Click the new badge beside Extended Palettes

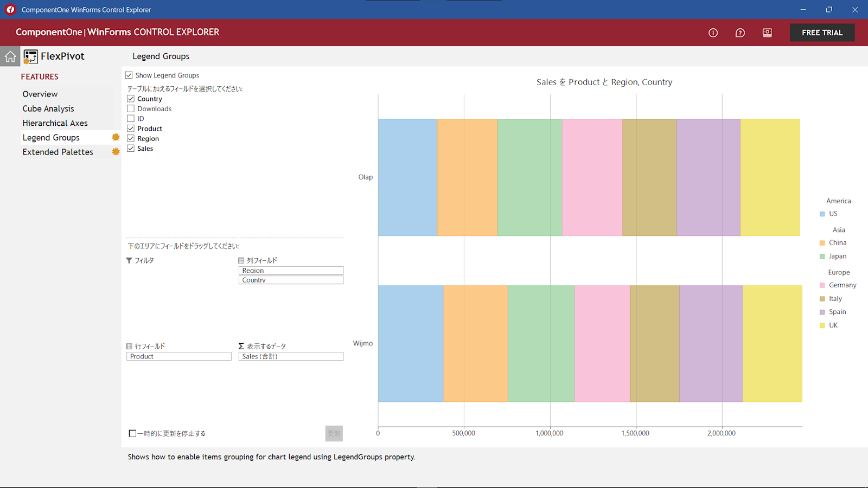pyautogui.click(x=116, y=152)
